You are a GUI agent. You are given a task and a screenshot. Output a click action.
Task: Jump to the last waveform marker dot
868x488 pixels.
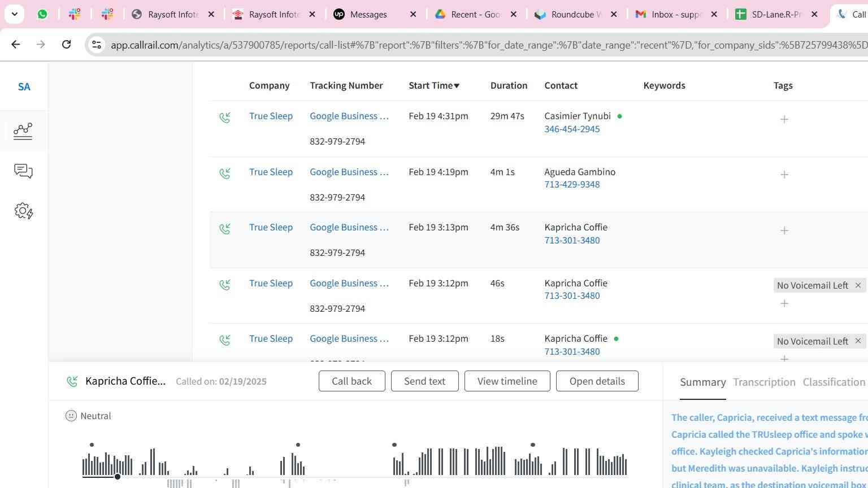point(532,445)
